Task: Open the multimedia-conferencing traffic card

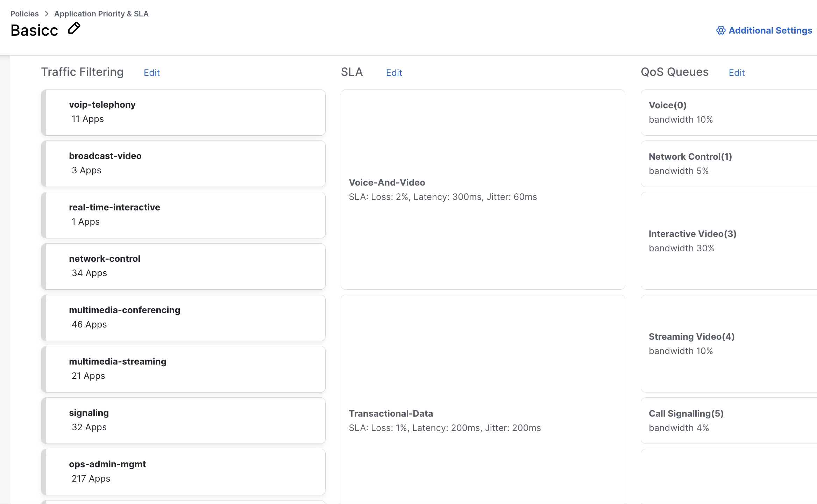Action: (x=184, y=318)
